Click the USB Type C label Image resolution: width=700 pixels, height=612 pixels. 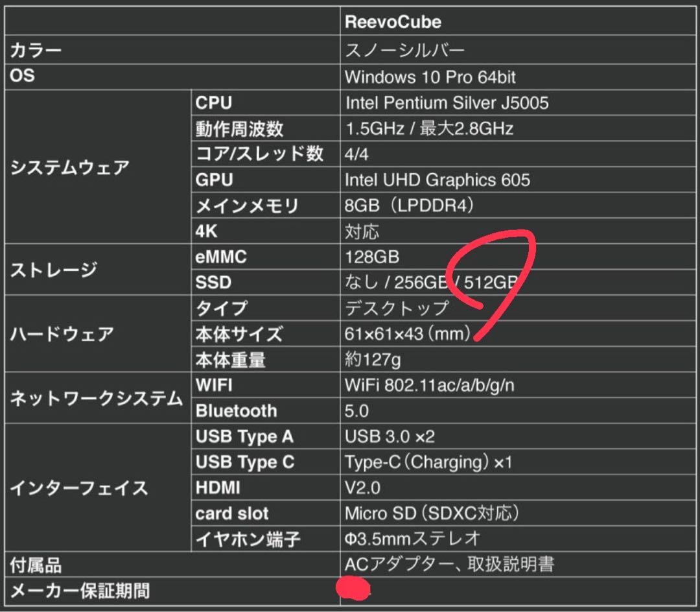click(x=245, y=463)
